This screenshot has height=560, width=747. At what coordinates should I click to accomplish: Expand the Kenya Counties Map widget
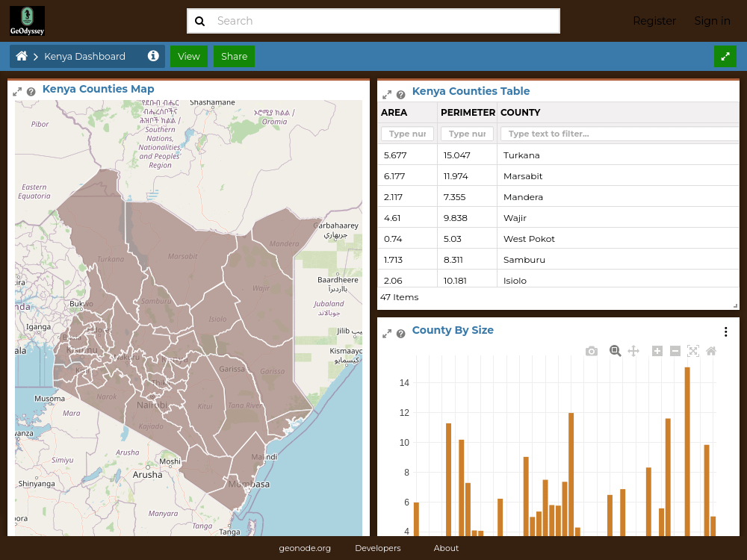tap(17, 92)
